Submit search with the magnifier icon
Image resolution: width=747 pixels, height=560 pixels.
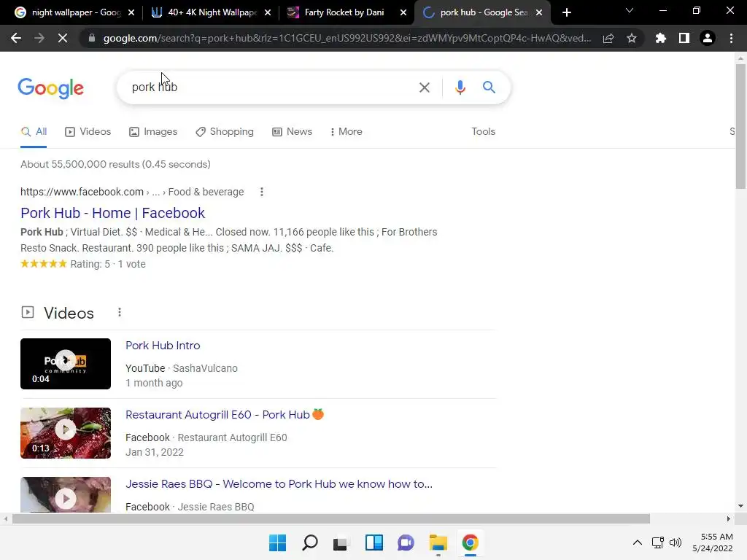489,87
